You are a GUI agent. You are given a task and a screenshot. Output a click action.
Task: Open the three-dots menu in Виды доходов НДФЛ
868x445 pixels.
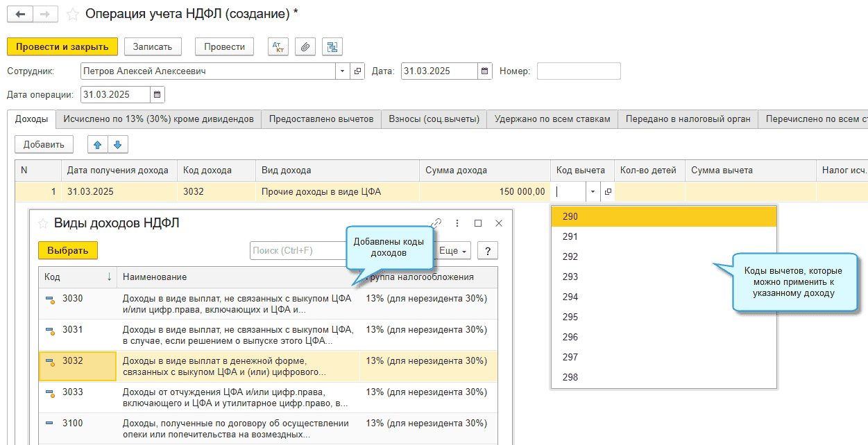click(457, 223)
